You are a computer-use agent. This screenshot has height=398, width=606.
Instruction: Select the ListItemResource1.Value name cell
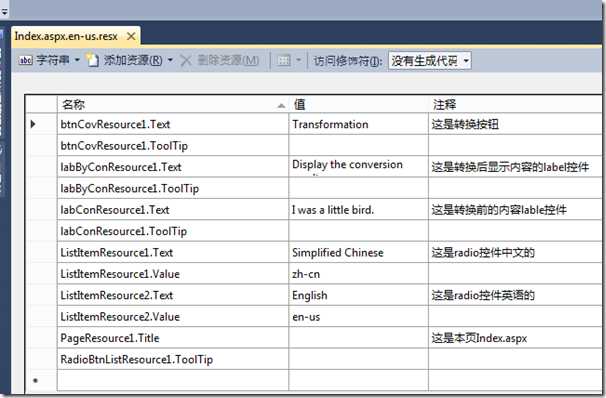pyautogui.click(x=173, y=274)
